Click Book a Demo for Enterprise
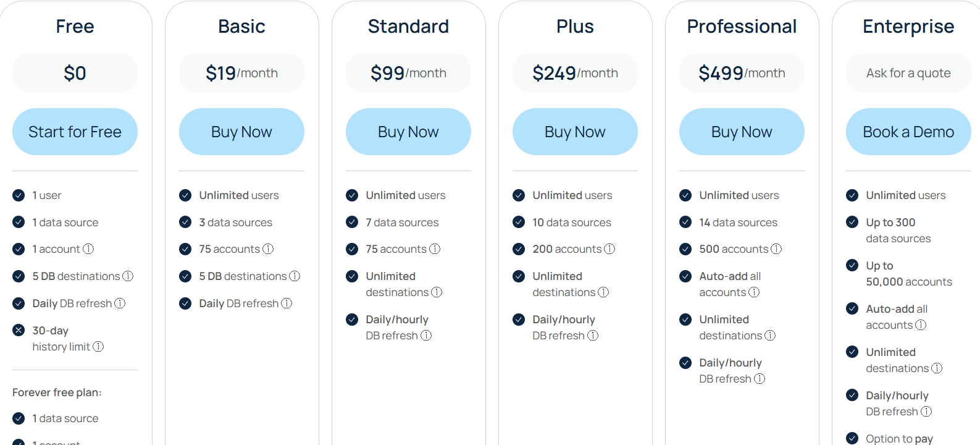Viewport: 980px width, 445px height. pyautogui.click(x=908, y=132)
